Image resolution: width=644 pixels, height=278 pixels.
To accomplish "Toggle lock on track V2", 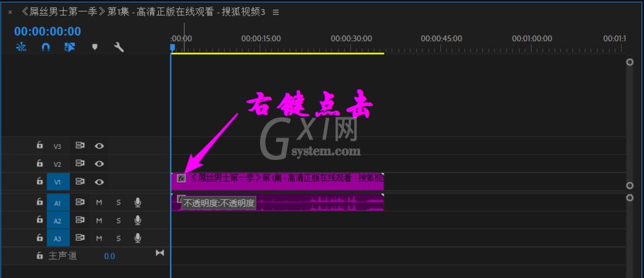I will (x=39, y=163).
